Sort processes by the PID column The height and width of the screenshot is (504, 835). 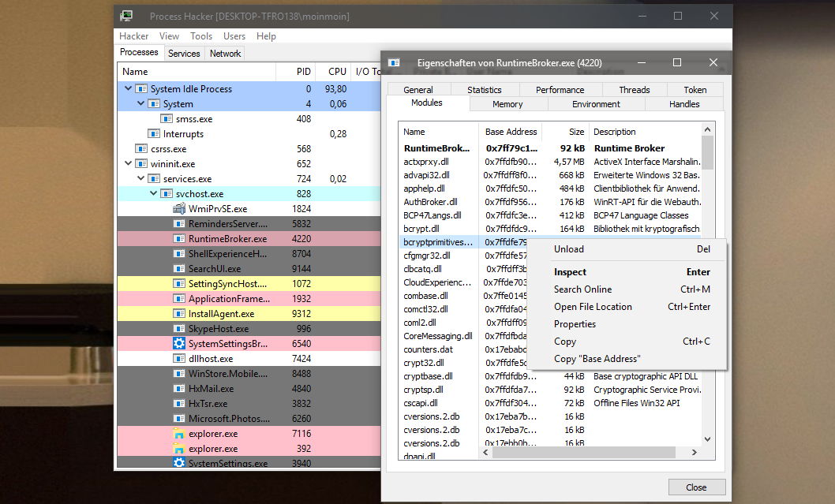click(295, 71)
